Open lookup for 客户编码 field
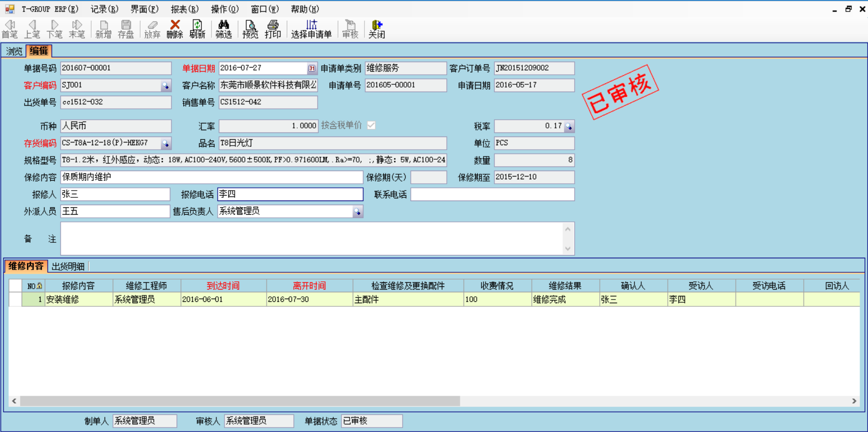 166,85
